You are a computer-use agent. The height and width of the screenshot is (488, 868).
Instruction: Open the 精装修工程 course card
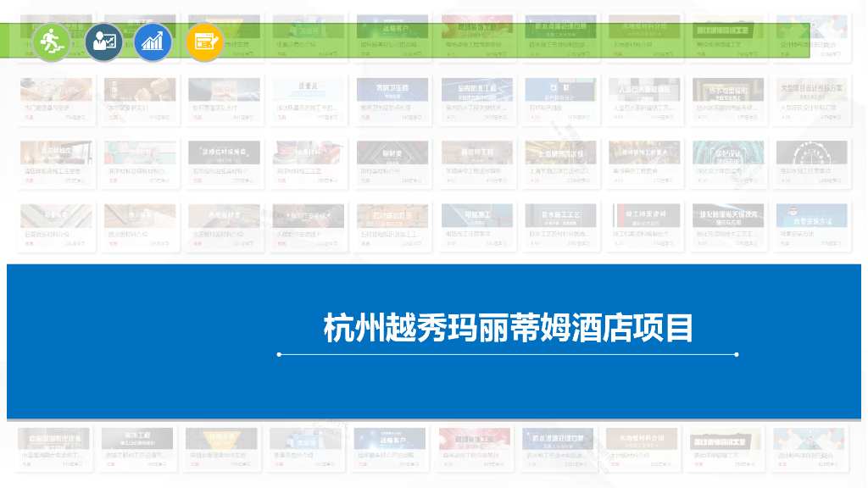[x=477, y=164]
